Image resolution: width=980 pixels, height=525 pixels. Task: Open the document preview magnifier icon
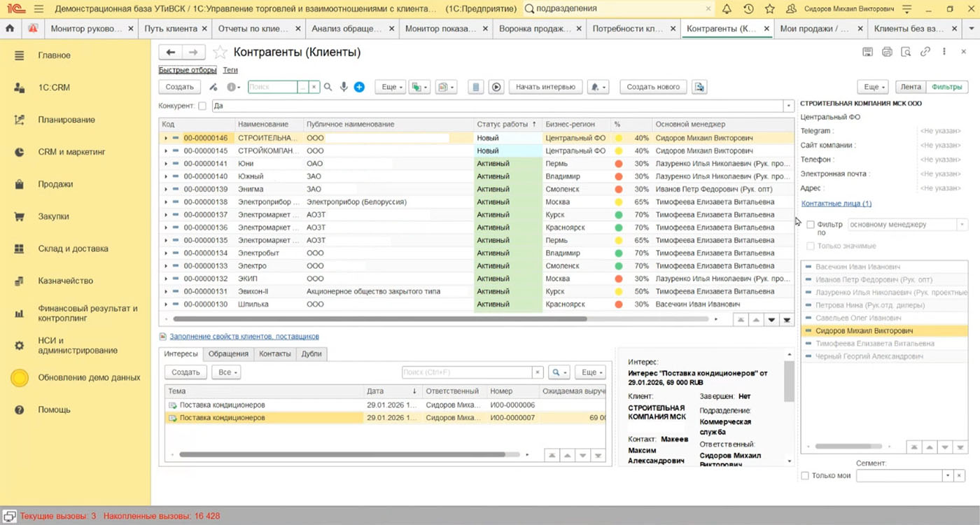(906, 52)
